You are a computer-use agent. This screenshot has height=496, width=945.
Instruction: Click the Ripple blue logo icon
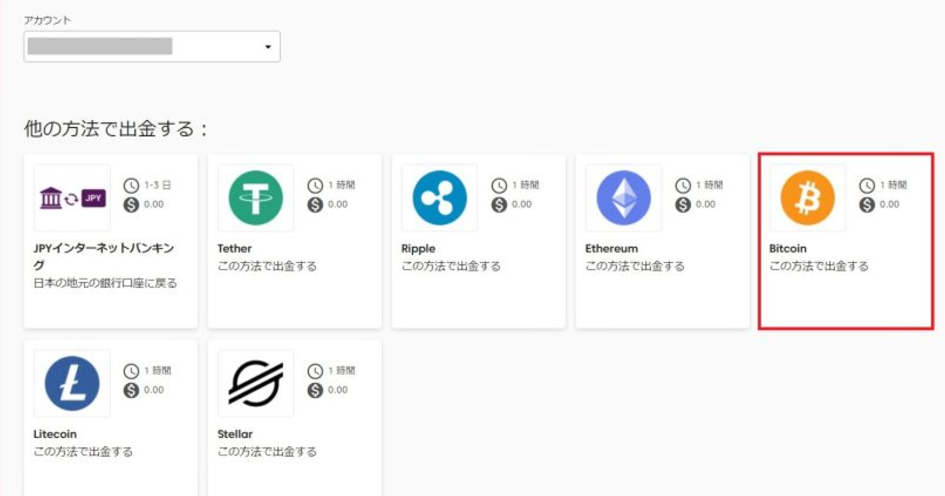pos(440,197)
